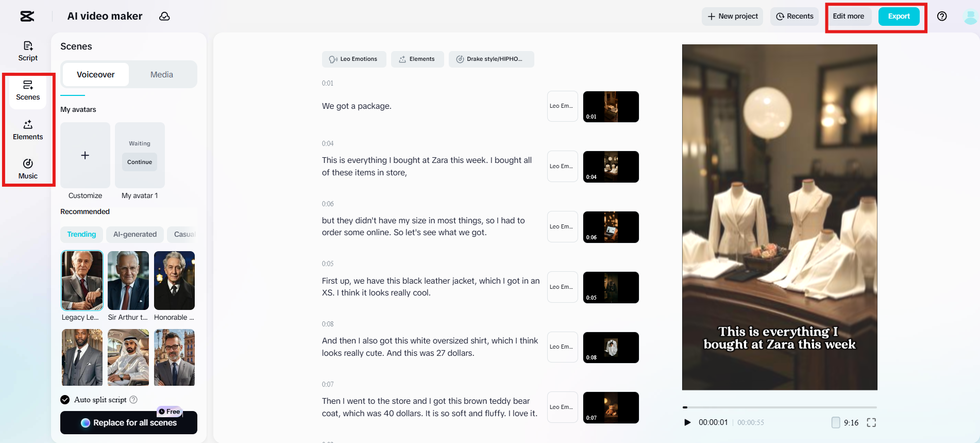
Task: Edit text "but they didn't have my size"
Action: (424, 226)
